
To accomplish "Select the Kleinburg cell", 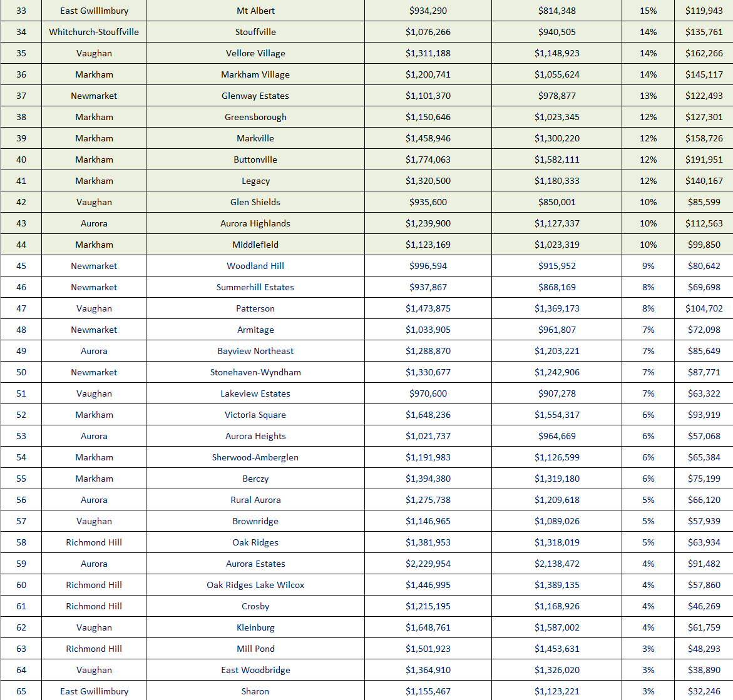I will (255, 627).
